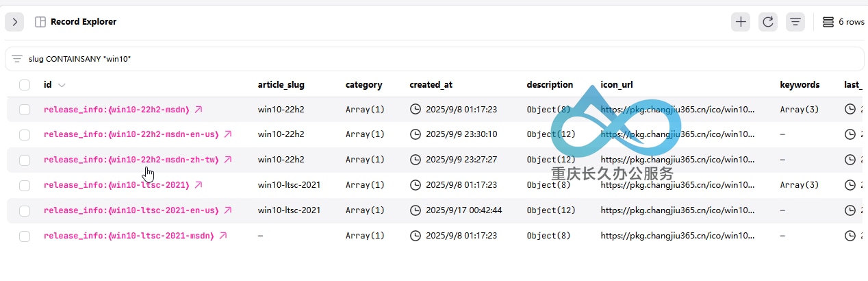
Task: Click the arrow icon next to win10-22h2-msdn-zh-tw
Action: [228, 160]
